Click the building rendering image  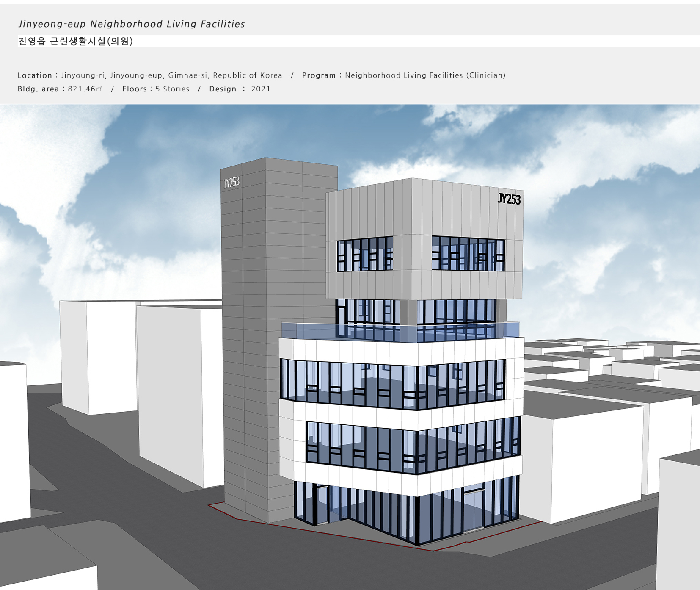pyautogui.click(x=350, y=347)
